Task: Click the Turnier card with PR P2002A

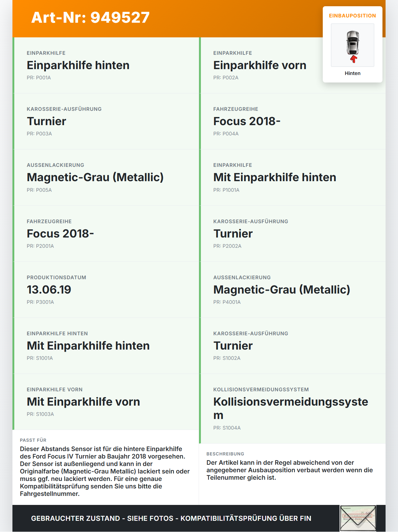Action: [x=292, y=234]
